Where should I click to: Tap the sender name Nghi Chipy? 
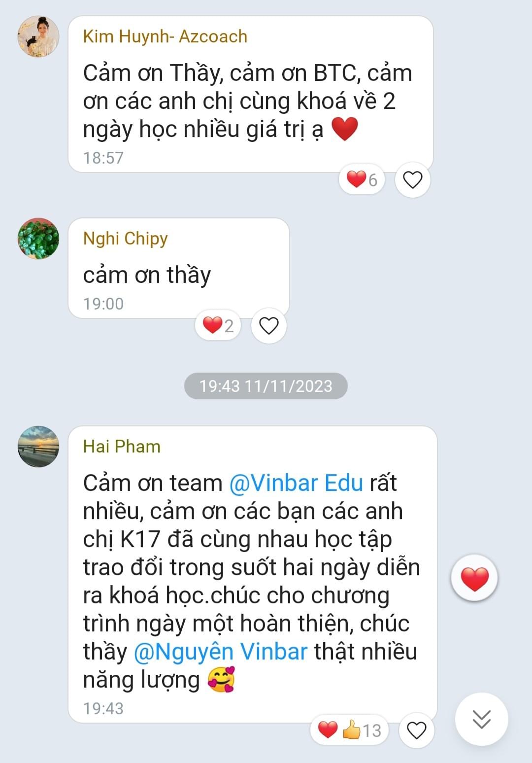(126, 239)
